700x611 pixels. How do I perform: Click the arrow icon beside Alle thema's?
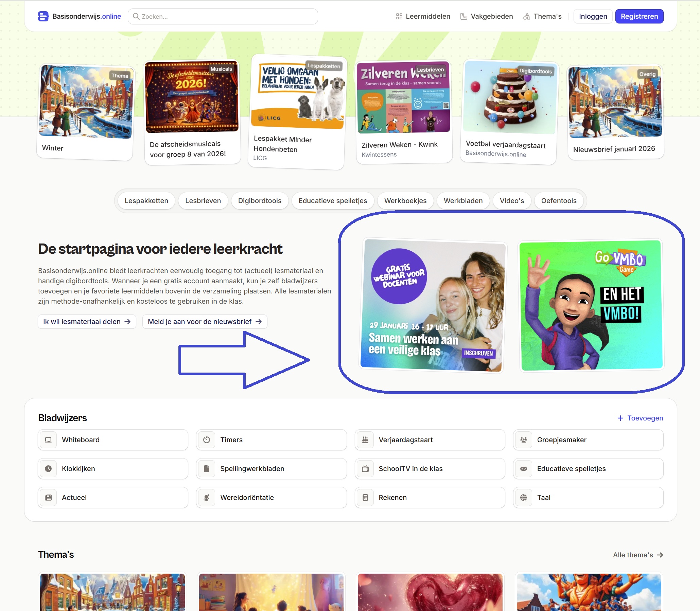pos(660,555)
